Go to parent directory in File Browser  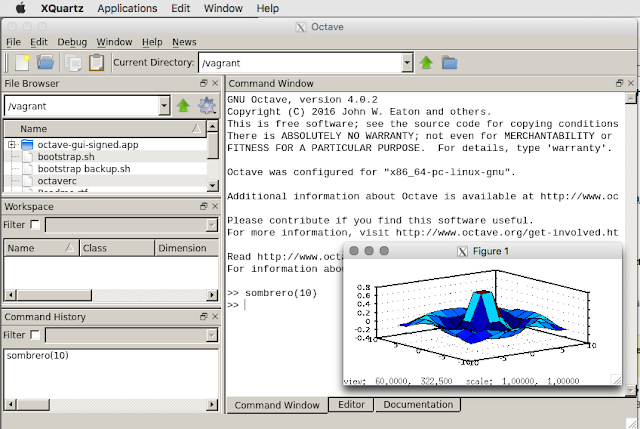(183, 106)
